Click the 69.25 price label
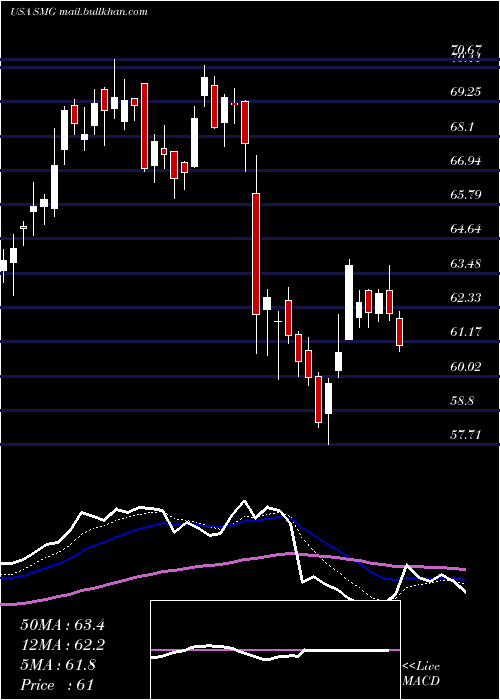500x700 pixels. pyautogui.click(x=466, y=92)
